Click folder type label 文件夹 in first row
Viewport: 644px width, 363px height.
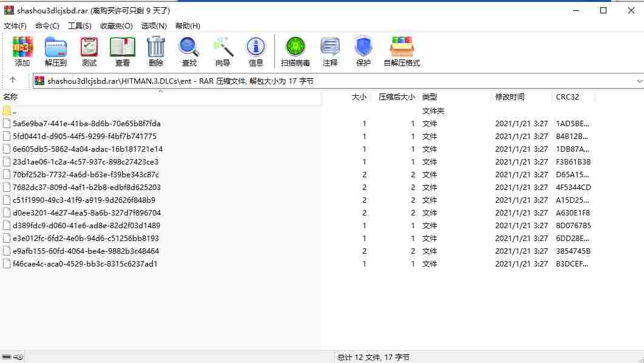point(433,111)
